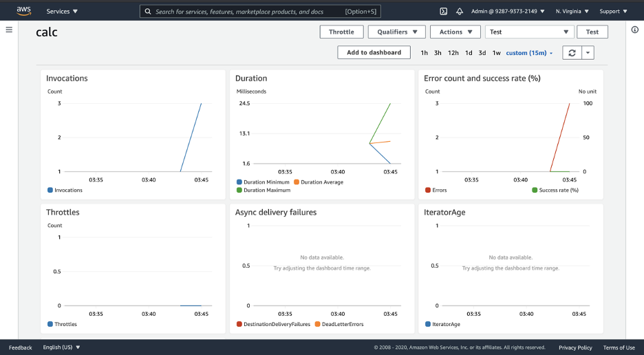
Task: Open refresh interval options arrow
Action: [588, 52]
